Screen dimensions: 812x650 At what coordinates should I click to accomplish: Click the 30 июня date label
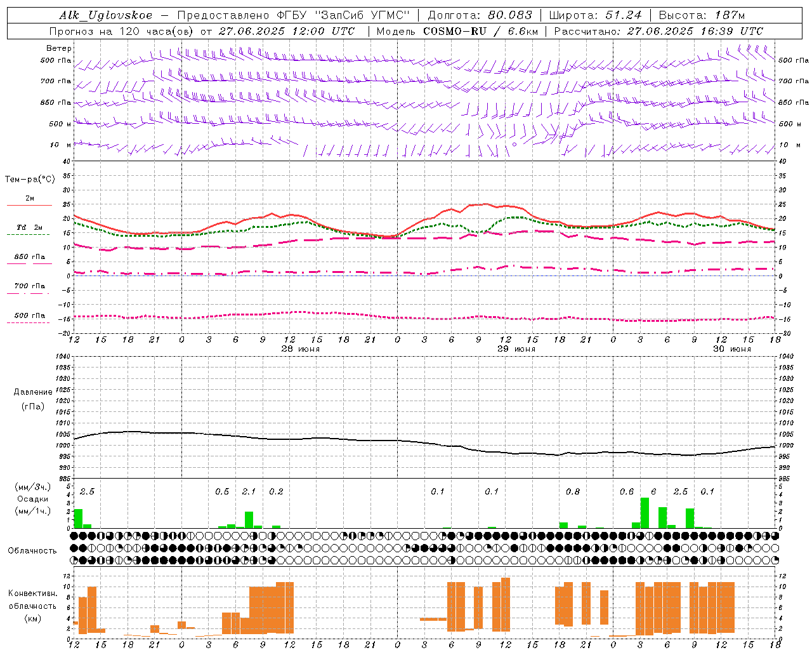point(732,349)
